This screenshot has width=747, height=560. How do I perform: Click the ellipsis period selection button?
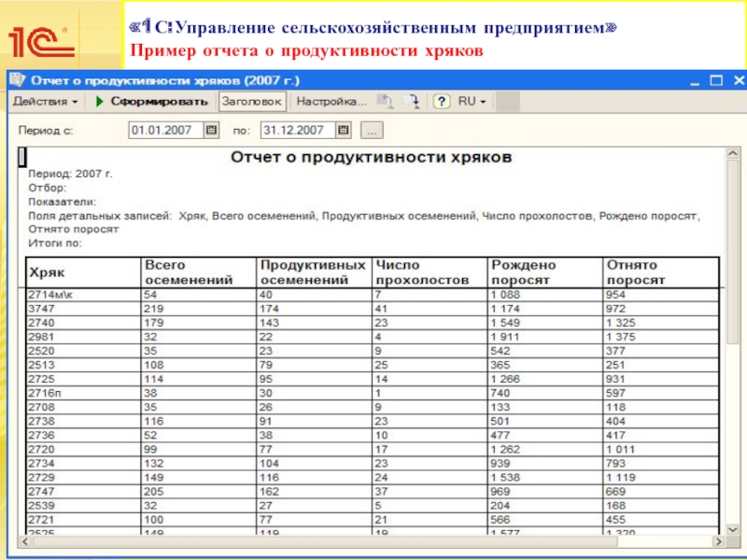371,130
